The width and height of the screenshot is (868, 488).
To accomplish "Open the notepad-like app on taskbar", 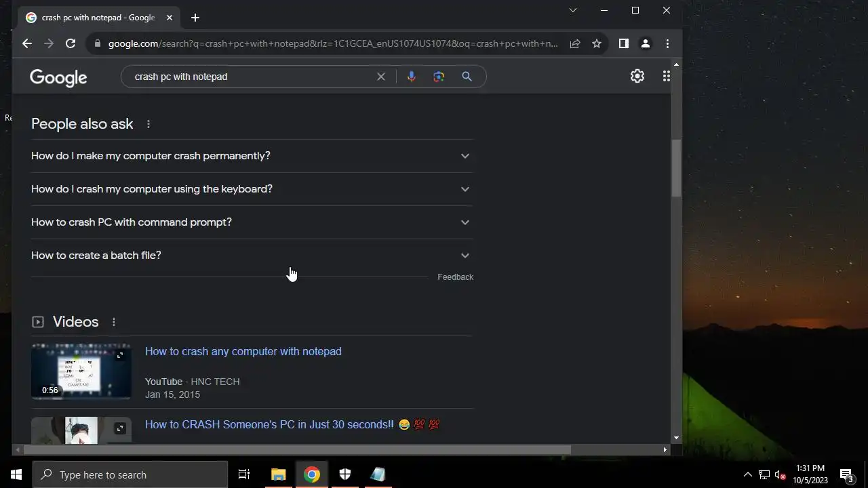I will pos(378,474).
